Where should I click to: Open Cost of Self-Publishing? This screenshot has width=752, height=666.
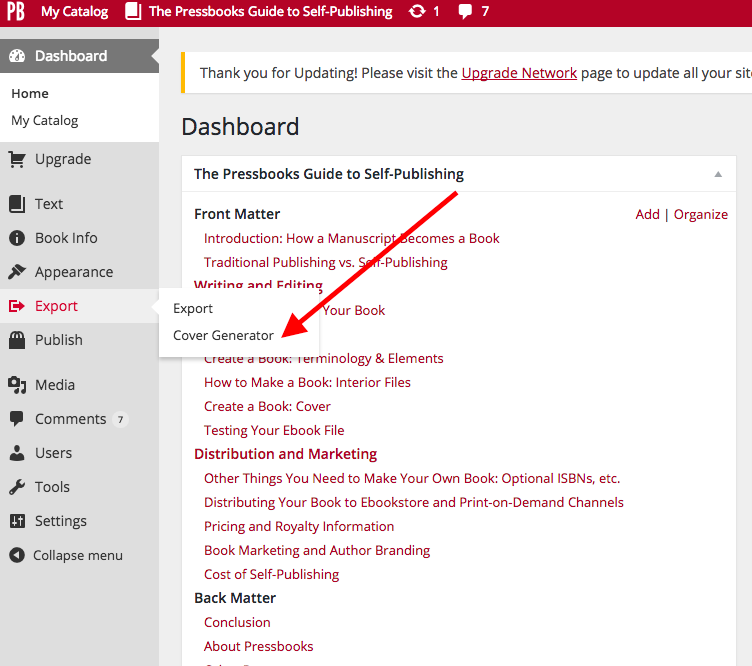coord(271,574)
